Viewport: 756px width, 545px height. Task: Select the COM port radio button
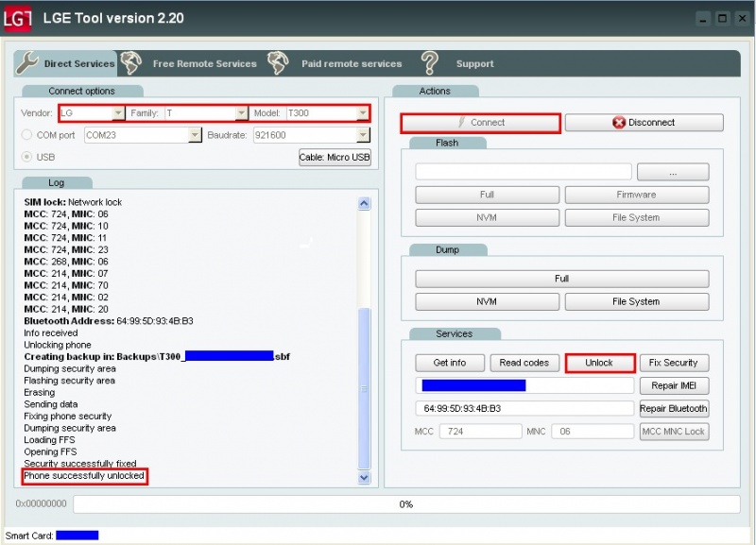click(x=27, y=135)
